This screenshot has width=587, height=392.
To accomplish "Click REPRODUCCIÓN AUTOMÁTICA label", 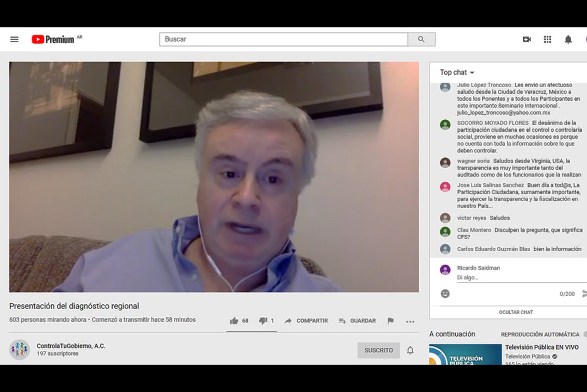I will click(x=540, y=334).
